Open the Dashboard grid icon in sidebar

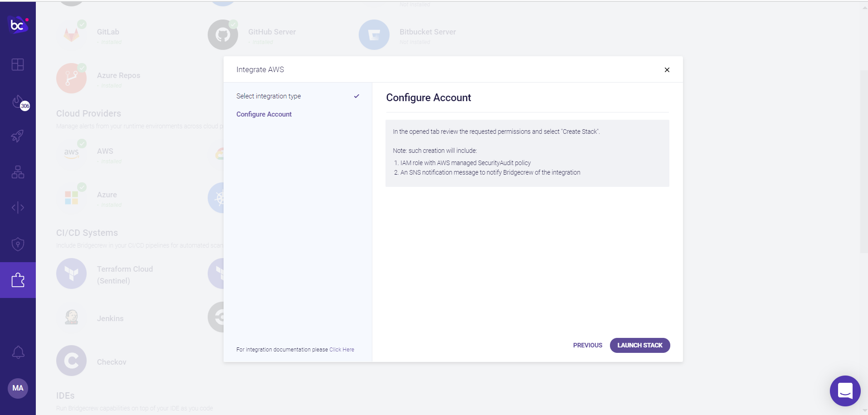18,65
